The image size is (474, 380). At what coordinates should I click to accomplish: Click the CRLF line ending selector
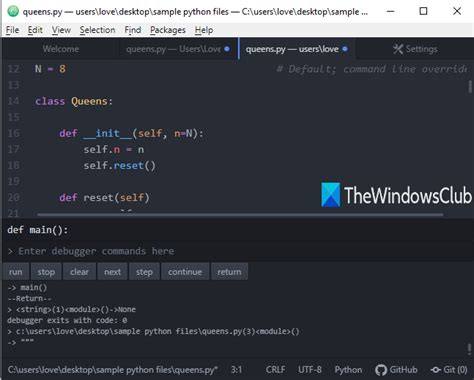pyautogui.click(x=275, y=370)
